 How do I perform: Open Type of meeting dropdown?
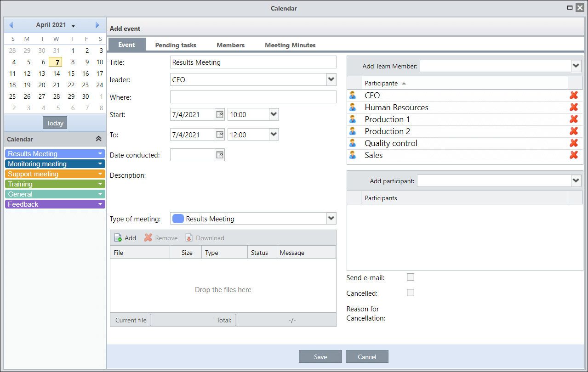(x=331, y=219)
